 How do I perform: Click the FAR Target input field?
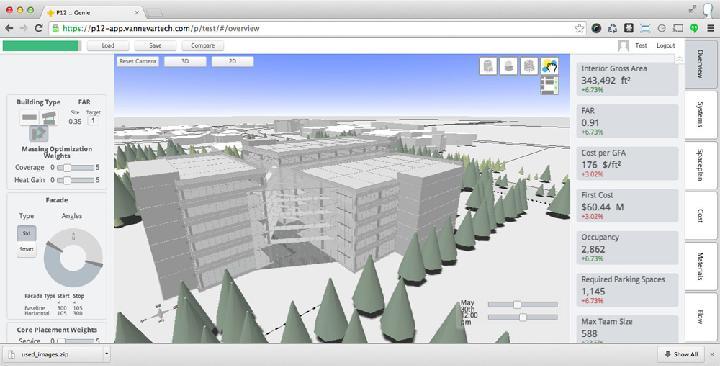click(x=93, y=121)
